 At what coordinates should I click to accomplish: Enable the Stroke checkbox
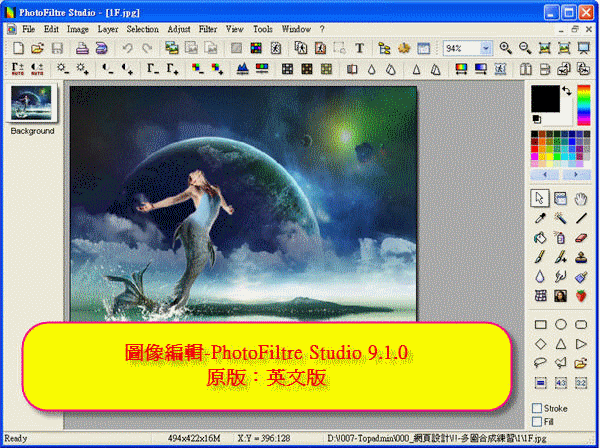[x=538, y=408]
